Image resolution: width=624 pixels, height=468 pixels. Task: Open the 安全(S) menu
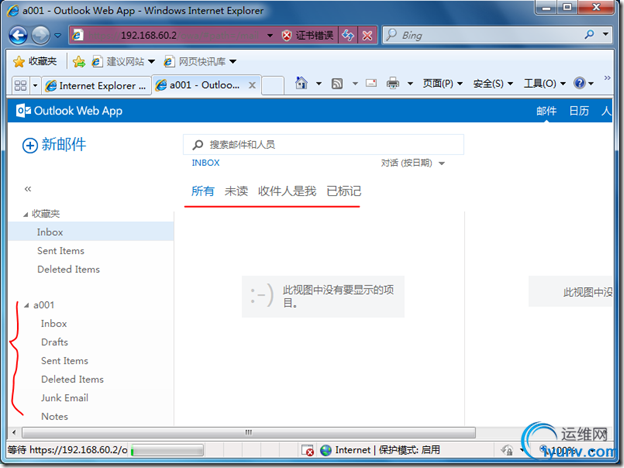(493, 84)
